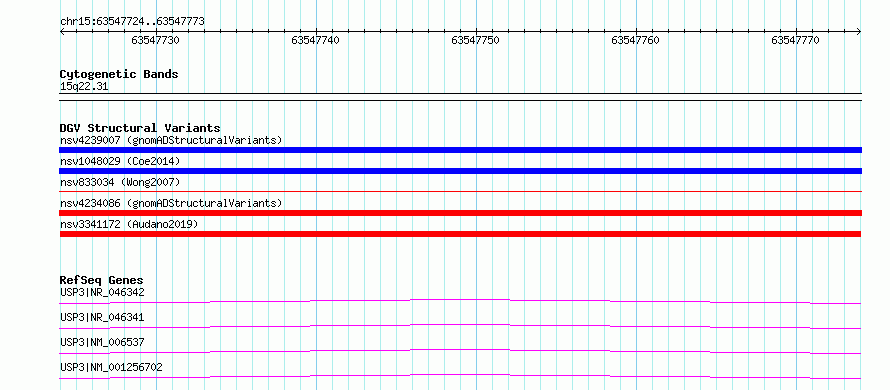Click ruler position 63547740
890x390 pixels.
316,40
